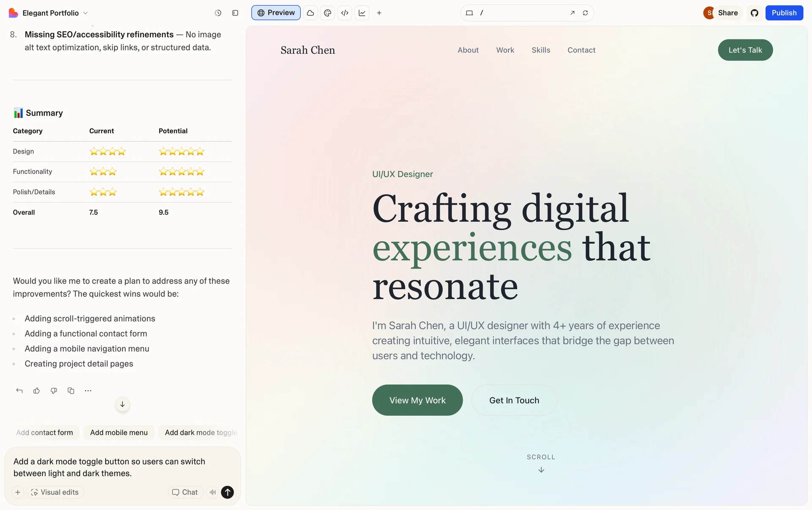Viewport: 812px width, 510px height.
Task: Open the cloud panel icon
Action: click(x=310, y=13)
